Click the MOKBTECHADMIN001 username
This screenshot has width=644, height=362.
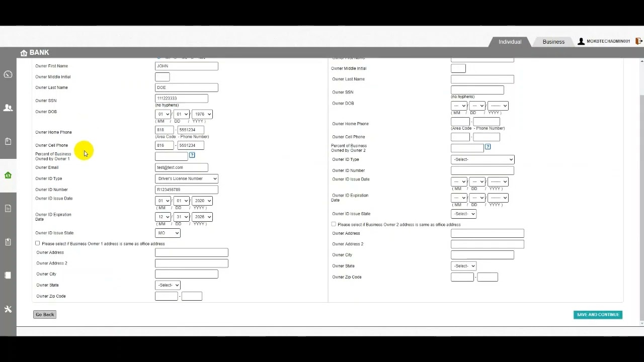click(x=608, y=41)
